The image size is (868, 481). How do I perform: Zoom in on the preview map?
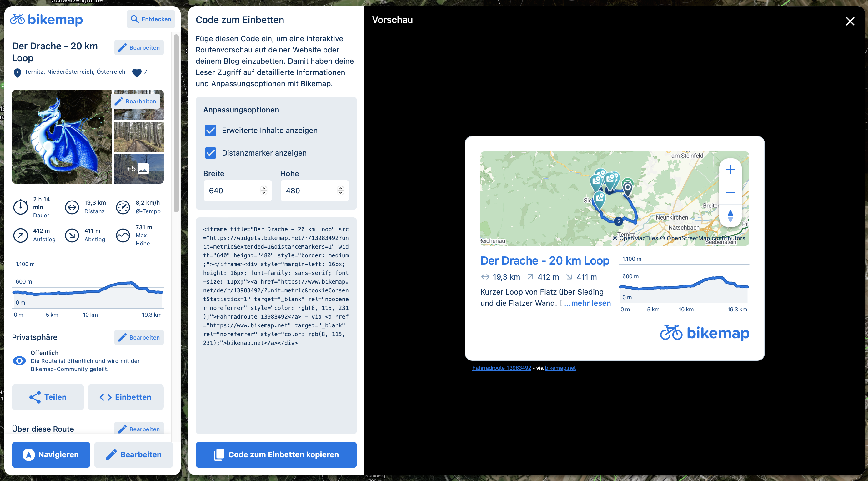tap(730, 170)
